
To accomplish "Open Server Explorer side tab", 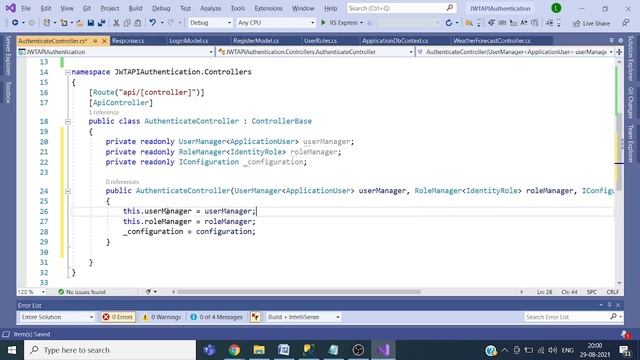I will 8,56.
